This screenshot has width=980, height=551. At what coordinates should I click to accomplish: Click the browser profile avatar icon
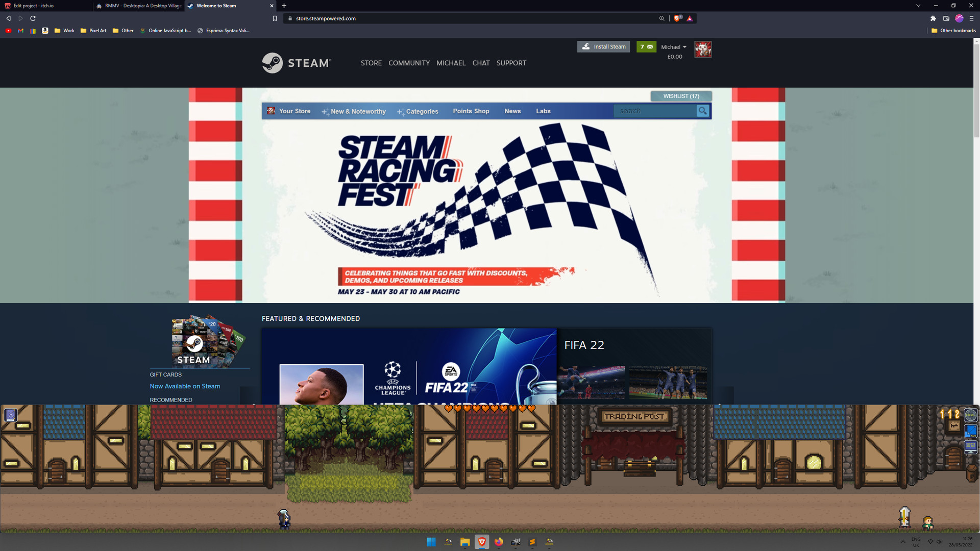coord(959,18)
